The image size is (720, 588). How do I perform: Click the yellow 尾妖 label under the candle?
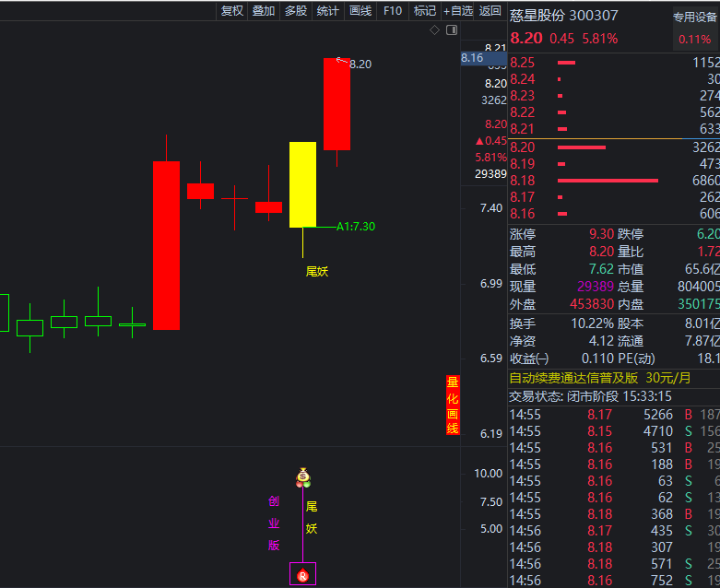coord(317,271)
